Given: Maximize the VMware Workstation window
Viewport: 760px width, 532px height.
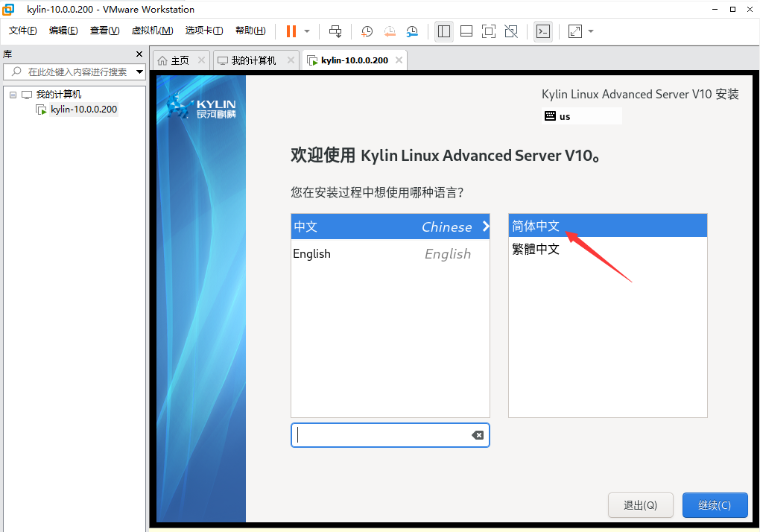Looking at the screenshot, I should coord(732,9).
